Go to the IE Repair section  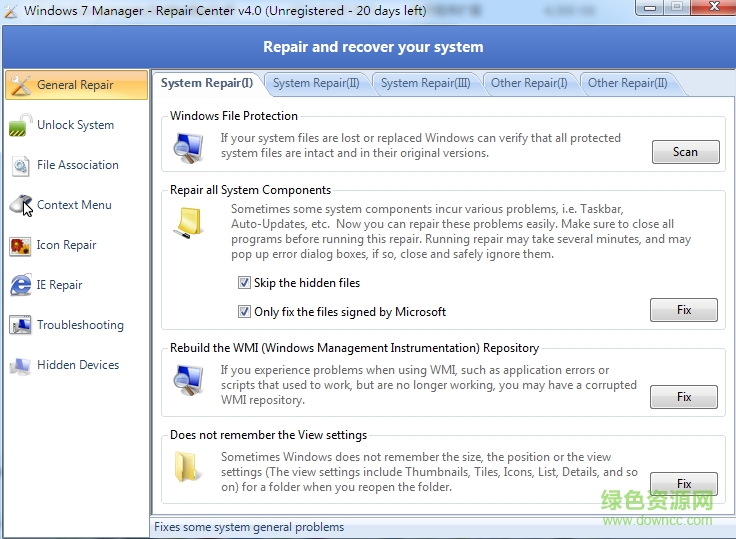click(x=77, y=285)
